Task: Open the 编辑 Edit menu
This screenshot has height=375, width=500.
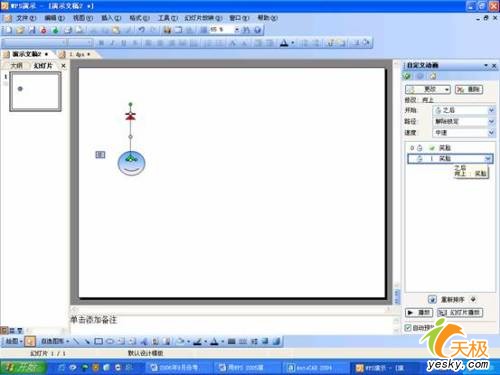Action: point(54,18)
